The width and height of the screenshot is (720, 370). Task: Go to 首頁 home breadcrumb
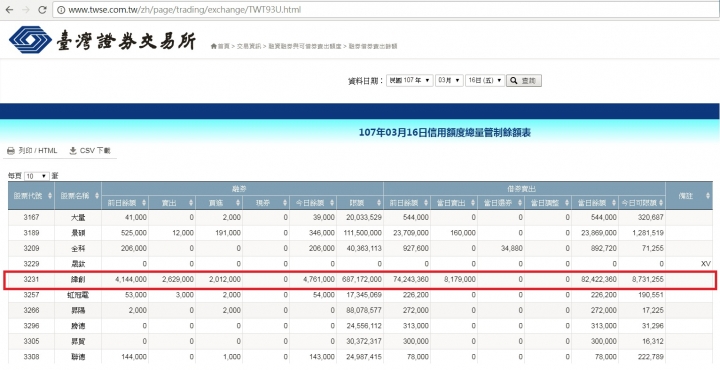pos(220,46)
